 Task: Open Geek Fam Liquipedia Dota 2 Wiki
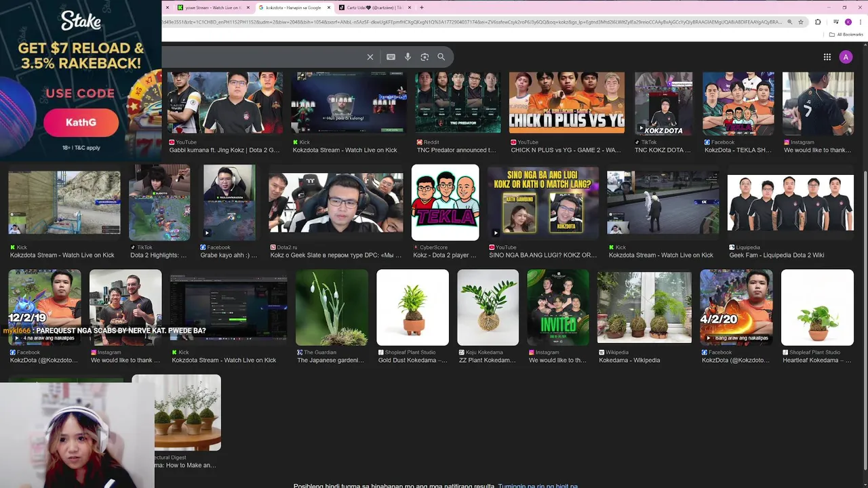pos(776,255)
